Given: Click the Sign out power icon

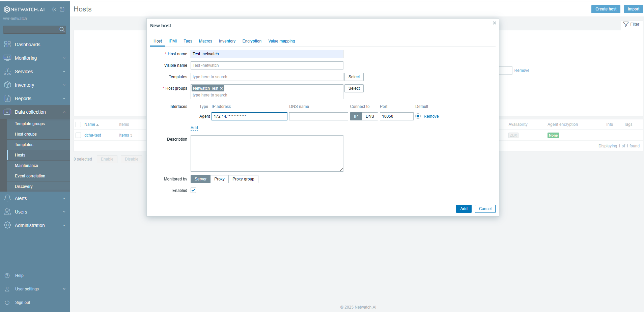Looking at the screenshot, I should click(x=7, y=303).
